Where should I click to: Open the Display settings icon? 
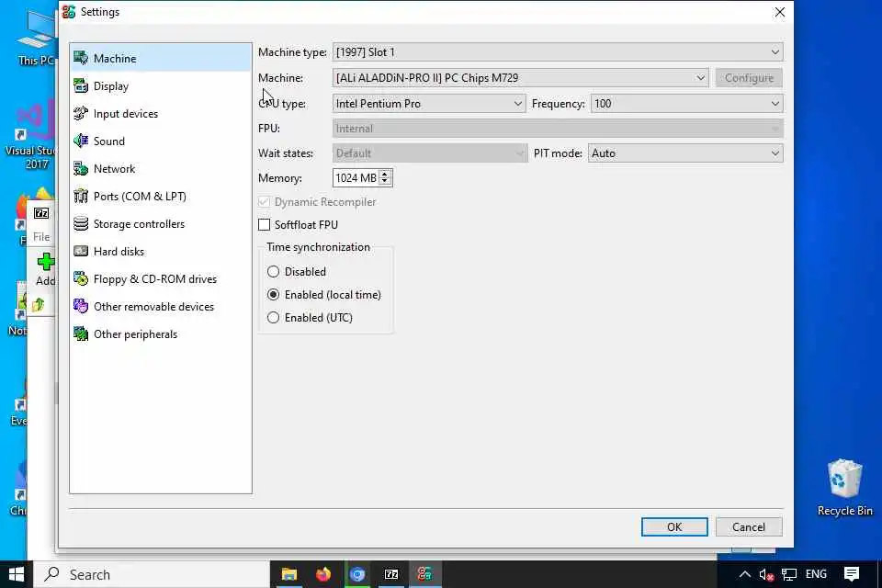(x=81, y=85)
